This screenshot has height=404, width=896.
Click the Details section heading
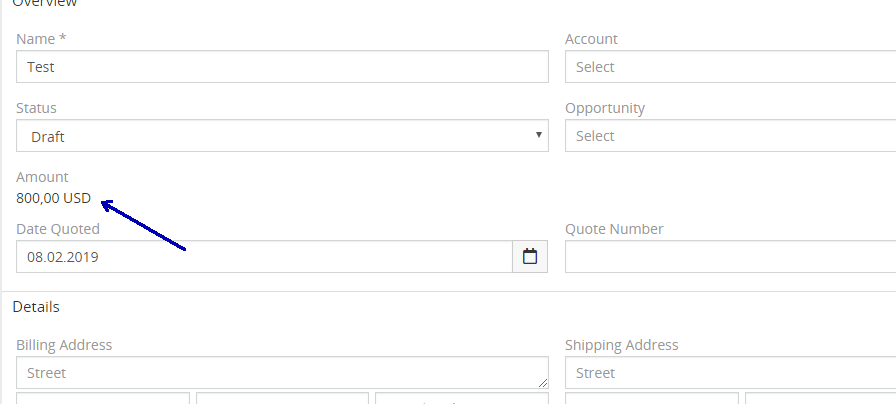click(36, 307)
